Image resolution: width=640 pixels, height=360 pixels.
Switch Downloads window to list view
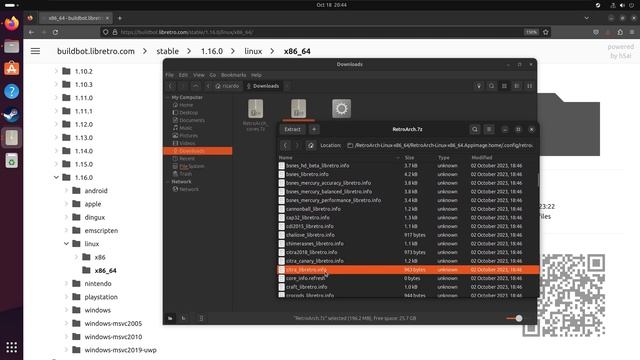tap(517, 86)
